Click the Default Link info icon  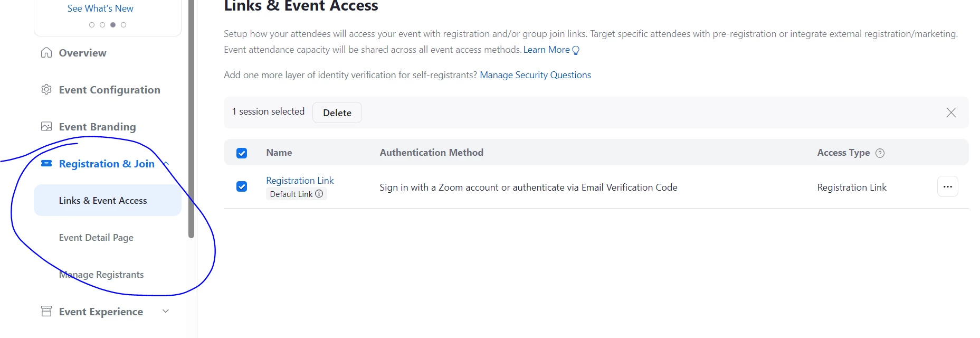coord(319,194)
